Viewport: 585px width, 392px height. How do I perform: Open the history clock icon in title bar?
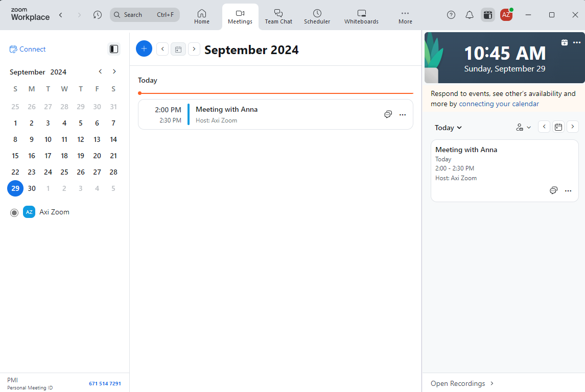98,15
